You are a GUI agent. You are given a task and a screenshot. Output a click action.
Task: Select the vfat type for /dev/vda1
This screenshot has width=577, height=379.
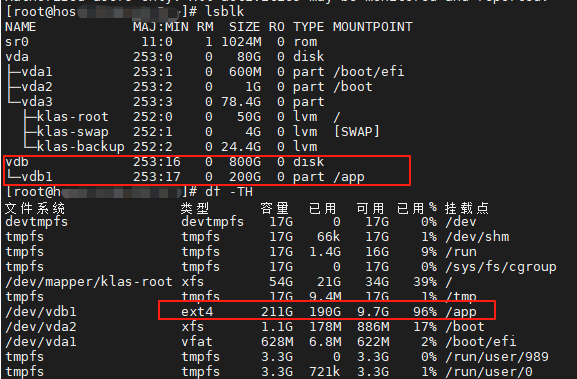197,342
